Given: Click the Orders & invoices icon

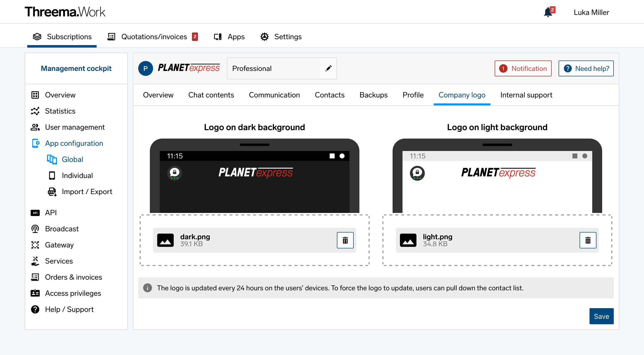Looking at the screenshot, I should [35, 277].
